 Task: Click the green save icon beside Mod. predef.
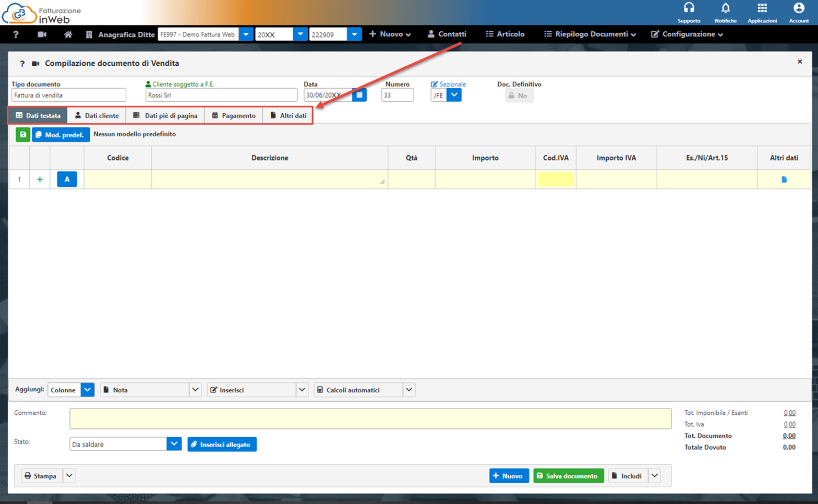[x=23, y=135]
